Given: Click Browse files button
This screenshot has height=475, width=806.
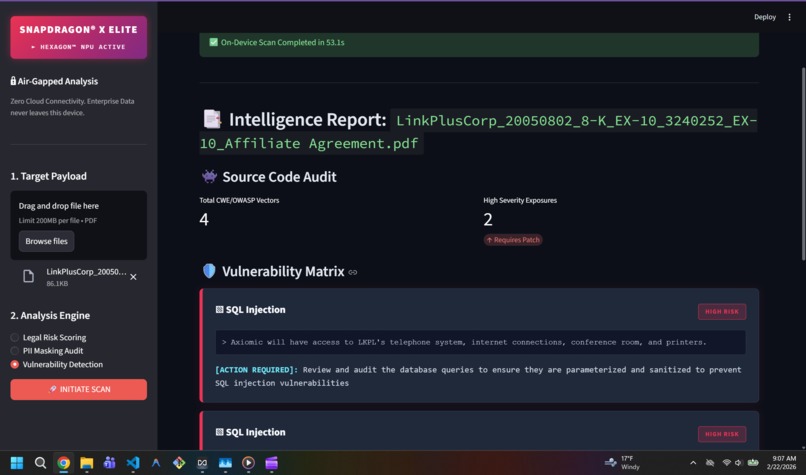Looking at the screenshot, I should [x=46, y=241].
